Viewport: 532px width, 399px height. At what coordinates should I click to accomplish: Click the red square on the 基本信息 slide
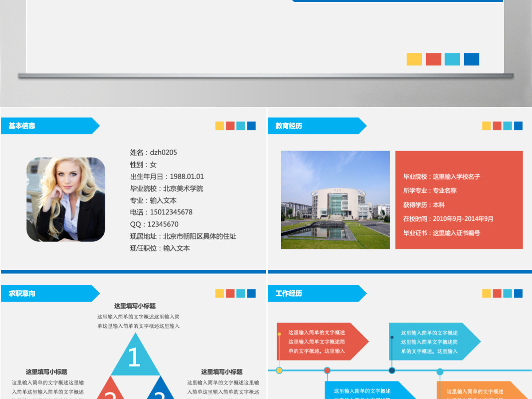(x=230, y=126)
